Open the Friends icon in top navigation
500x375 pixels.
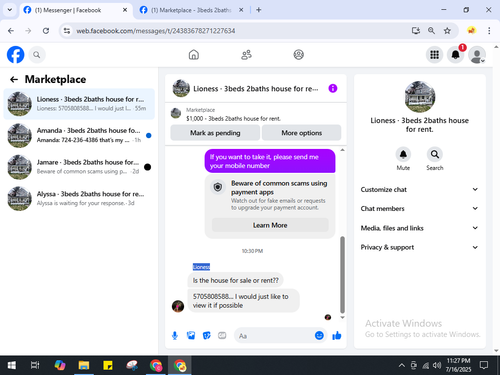[x=246, y=55]
